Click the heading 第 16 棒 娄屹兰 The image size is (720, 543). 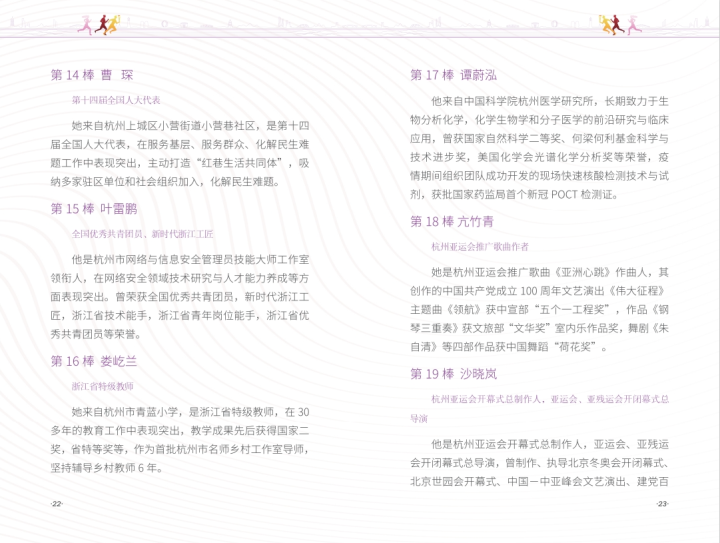[94, 360]
